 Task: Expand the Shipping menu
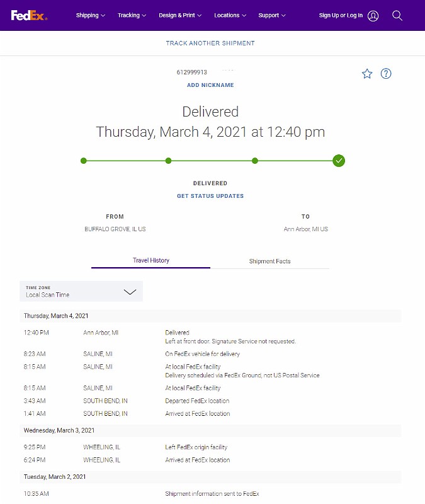pyautogui.click(x=91, y=15)
